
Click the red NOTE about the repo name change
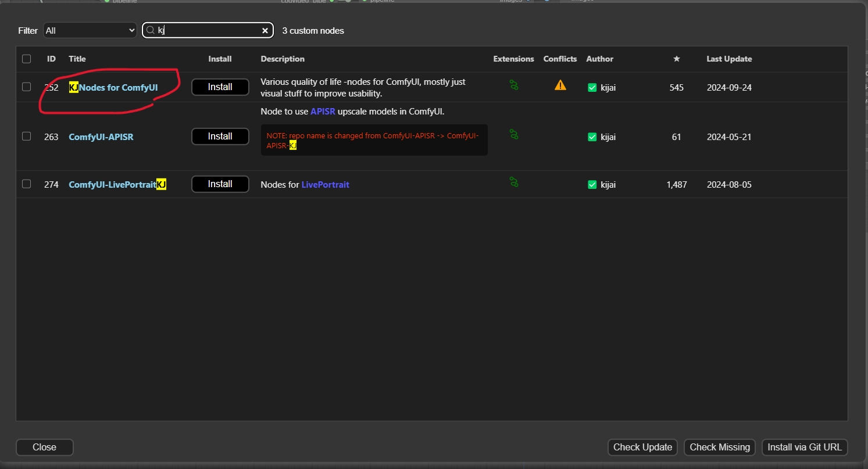point(374,140)
